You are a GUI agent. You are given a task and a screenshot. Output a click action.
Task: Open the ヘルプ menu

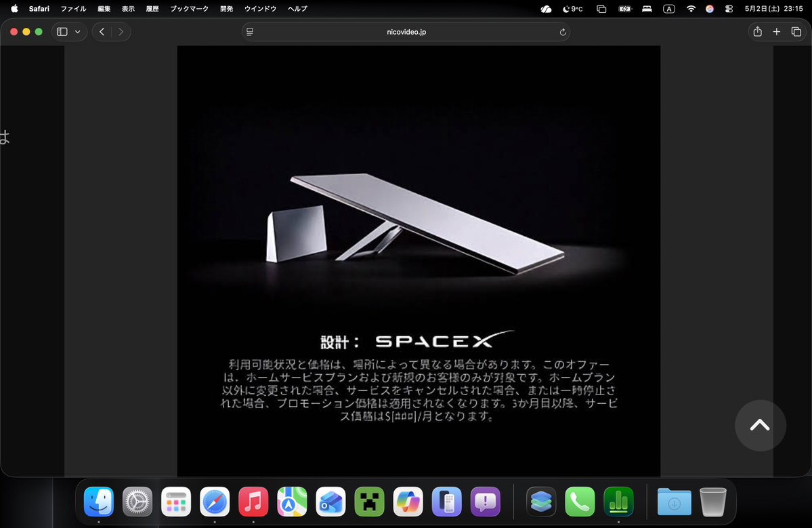pos(298,8)
